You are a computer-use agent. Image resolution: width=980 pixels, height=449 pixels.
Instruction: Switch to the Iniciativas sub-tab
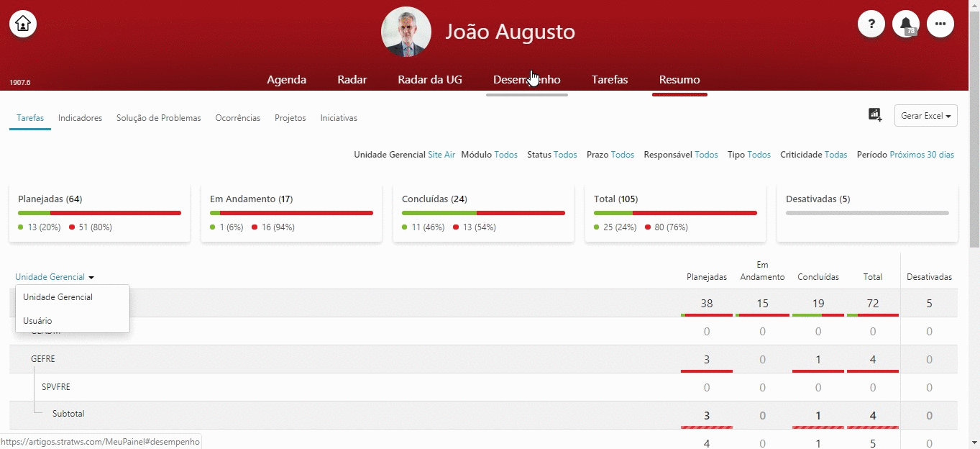339,118
